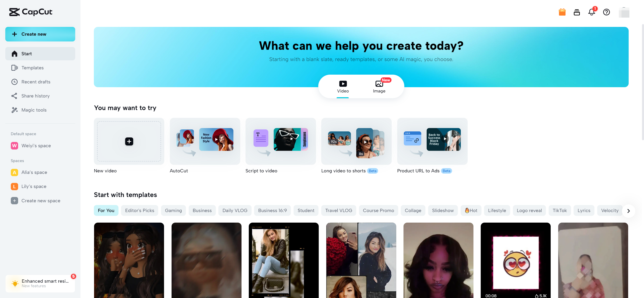Click the Script to video icon
This screenshot has height=298, width=644.
click(280, 141)
